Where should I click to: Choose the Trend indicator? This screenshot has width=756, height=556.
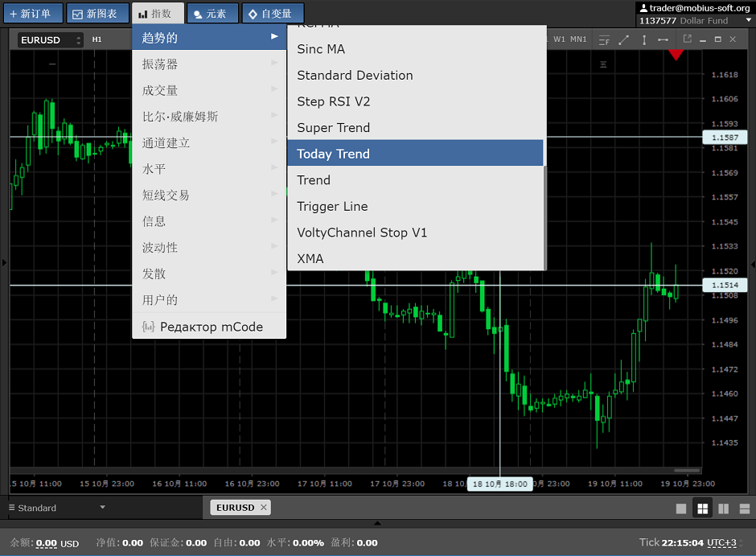pyautogui.click(x=415, y=180)
